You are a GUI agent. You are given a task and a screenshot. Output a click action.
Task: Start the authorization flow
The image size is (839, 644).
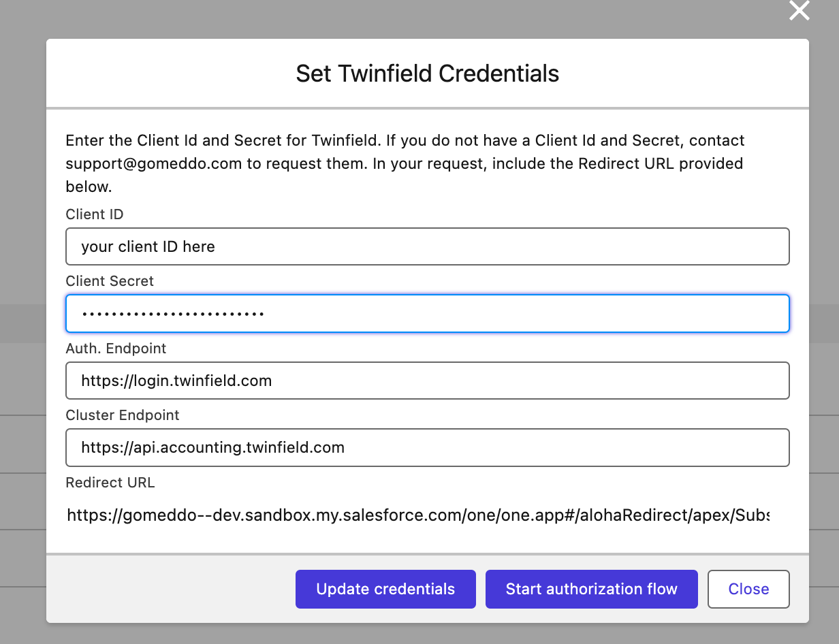click(x=591, y=589)
